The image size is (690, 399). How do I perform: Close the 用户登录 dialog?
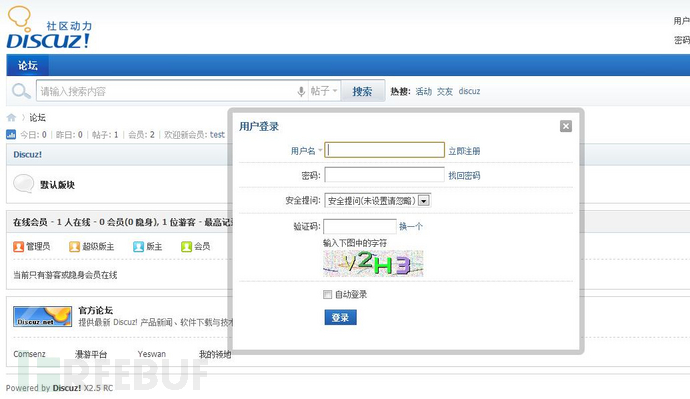(566, 126)
